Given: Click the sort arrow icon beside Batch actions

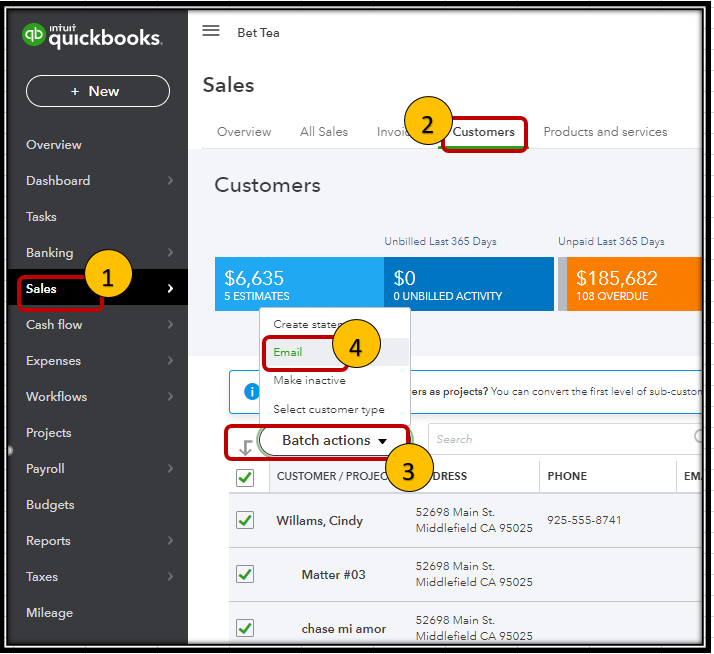Looking at the screenshot, I should point(246,447).
